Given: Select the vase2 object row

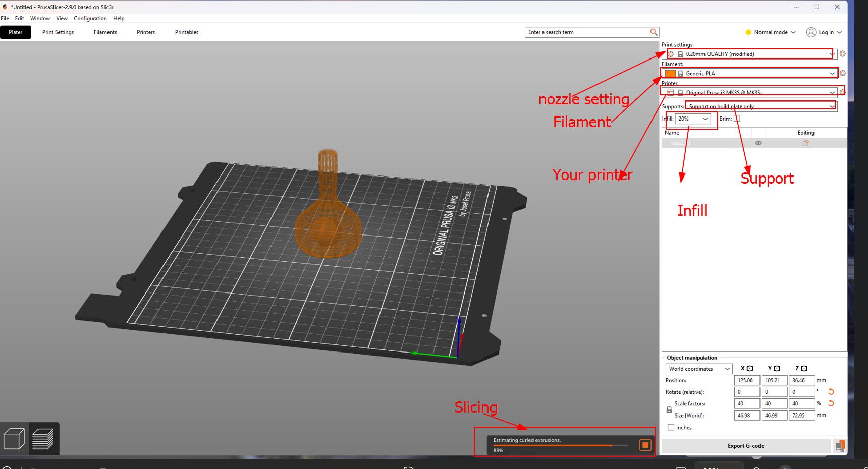Looking at the screenshot, I should pos(754,143).
